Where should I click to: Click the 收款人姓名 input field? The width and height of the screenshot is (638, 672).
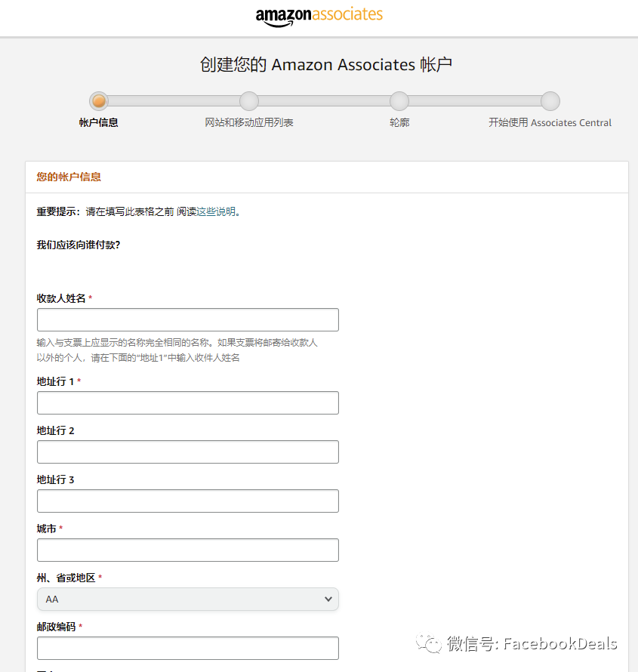click(188, 319)
